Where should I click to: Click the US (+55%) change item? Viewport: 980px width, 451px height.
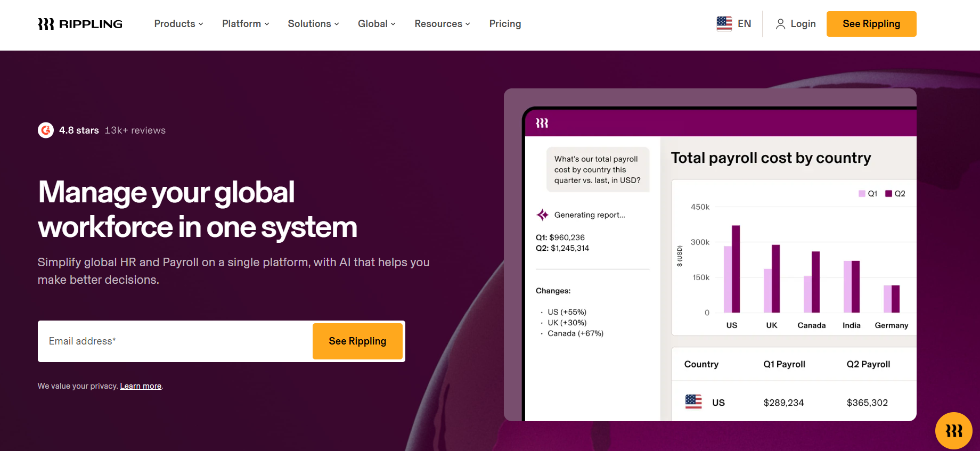(x=567, y=312)
